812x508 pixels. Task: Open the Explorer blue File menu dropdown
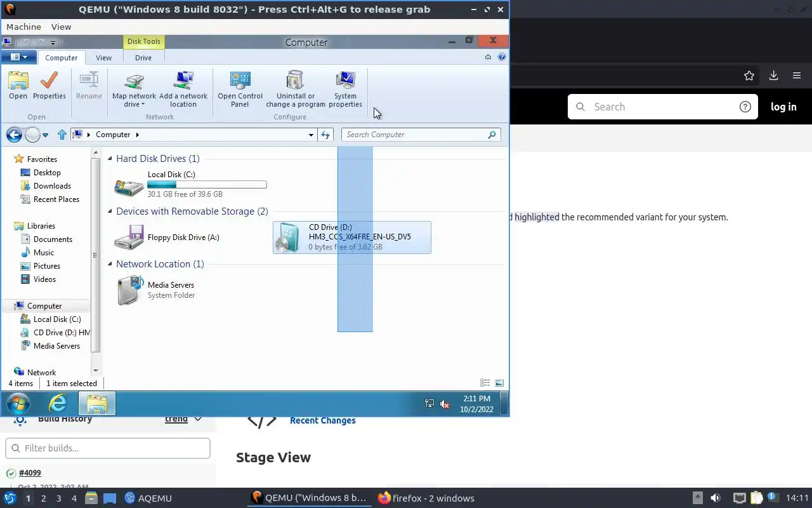[18, 57]
